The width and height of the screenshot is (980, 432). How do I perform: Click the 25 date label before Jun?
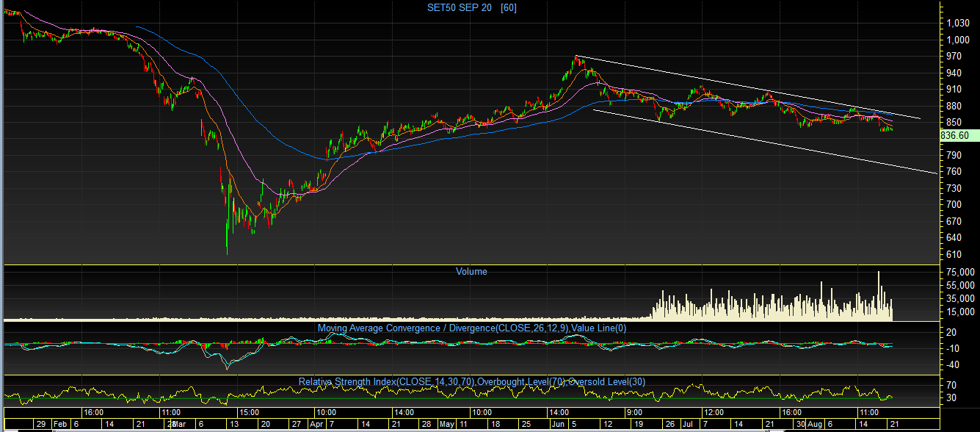point(525,425)
